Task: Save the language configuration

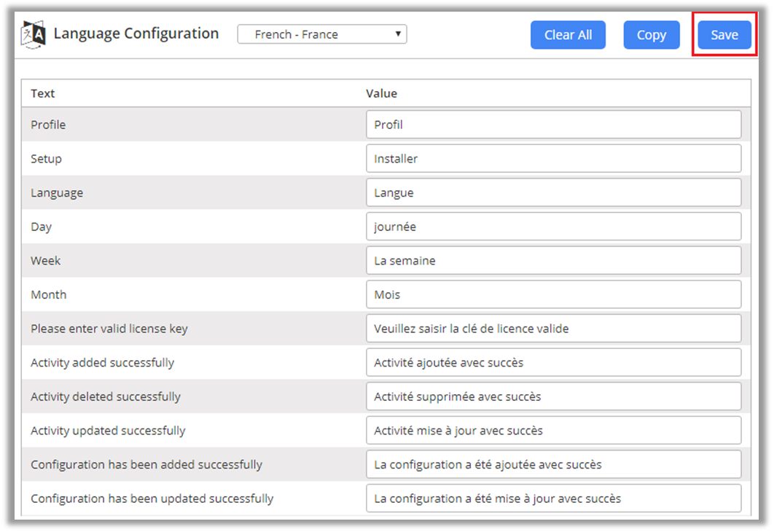Action: 724,35
